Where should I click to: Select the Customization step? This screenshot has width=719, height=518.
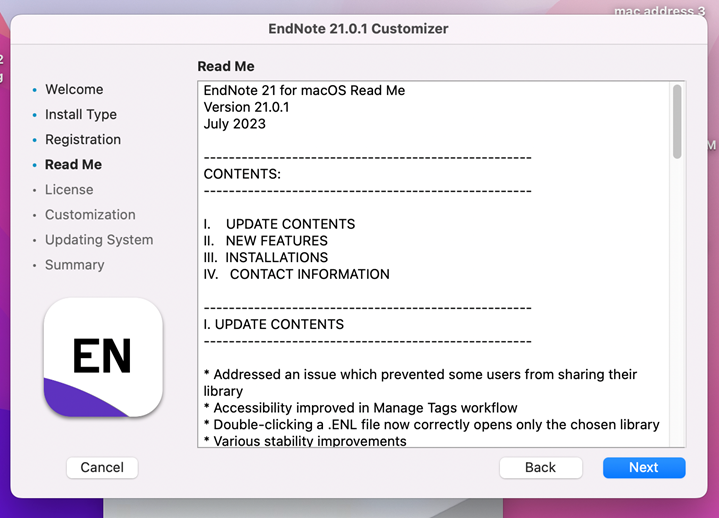(90, 215)
